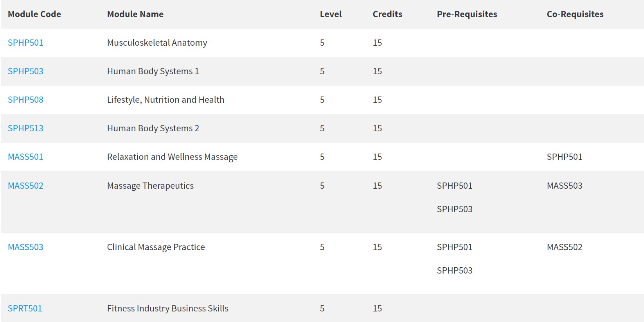The width and height of the screenshot is (644, 322).
Task: Select the Fitness Industry Business Skills name
Action: 168,308
